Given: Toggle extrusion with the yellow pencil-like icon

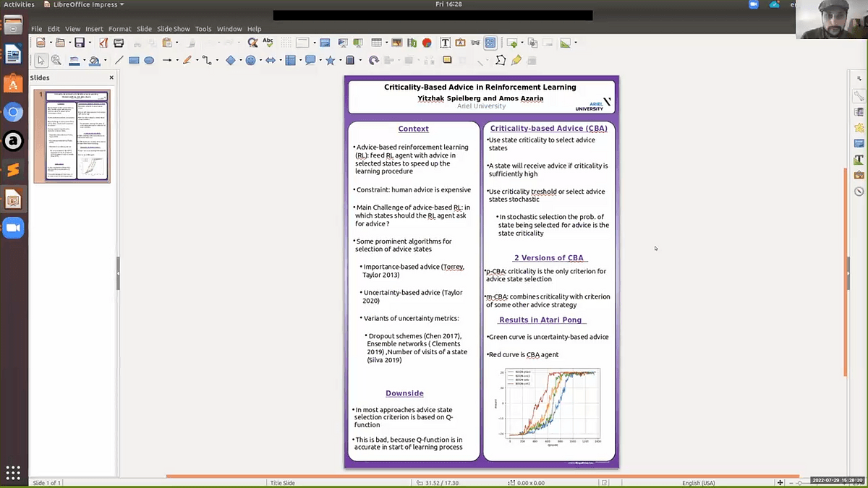Looking at the screenshot, I should point(516,60).
